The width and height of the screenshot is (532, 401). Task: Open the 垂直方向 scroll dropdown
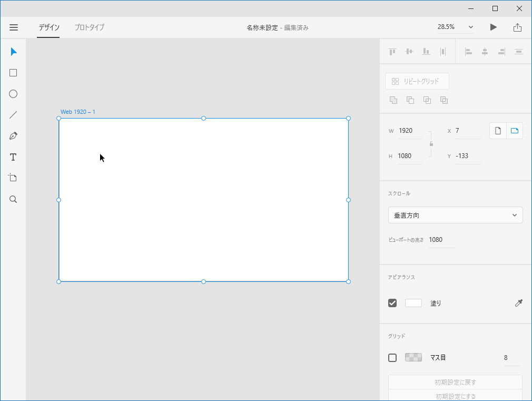(455, 215)
